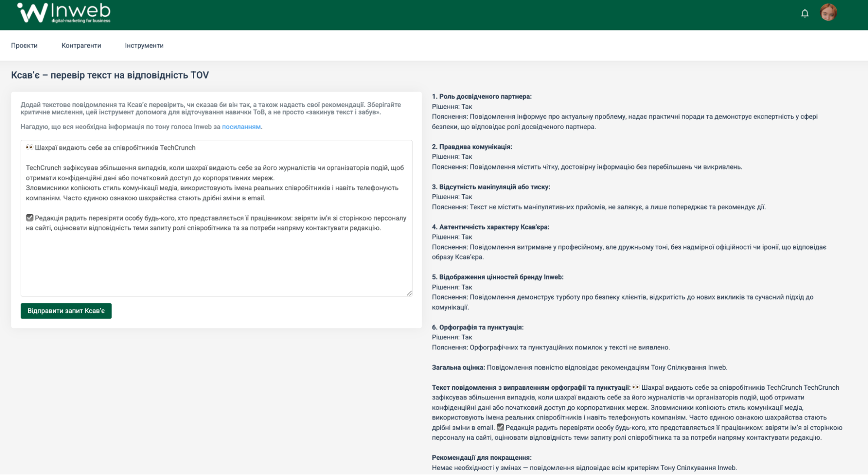Viewport: 868px width, 475px height.
Task: Click the '3. Відсутність маніпуляцій або тиску' heading
Action: pyautogui.click(x=491, y=187)
